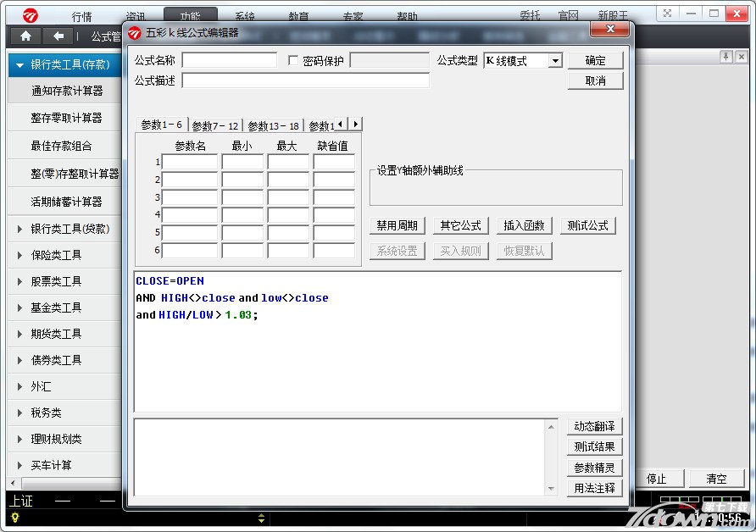The image size is (756, 532).
Task: Click the fullscreen icon in main title bar
Action: click(667, 14)
